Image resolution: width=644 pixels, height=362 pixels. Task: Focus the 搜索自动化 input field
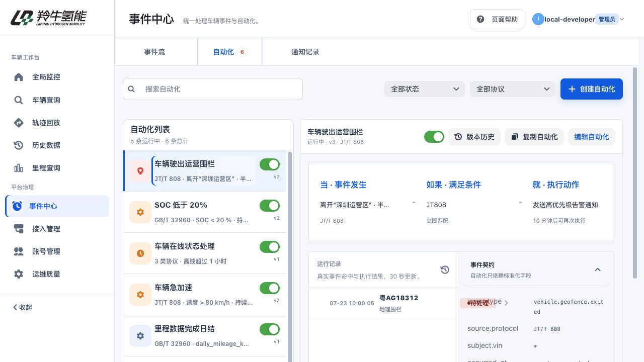coord(213,89)
